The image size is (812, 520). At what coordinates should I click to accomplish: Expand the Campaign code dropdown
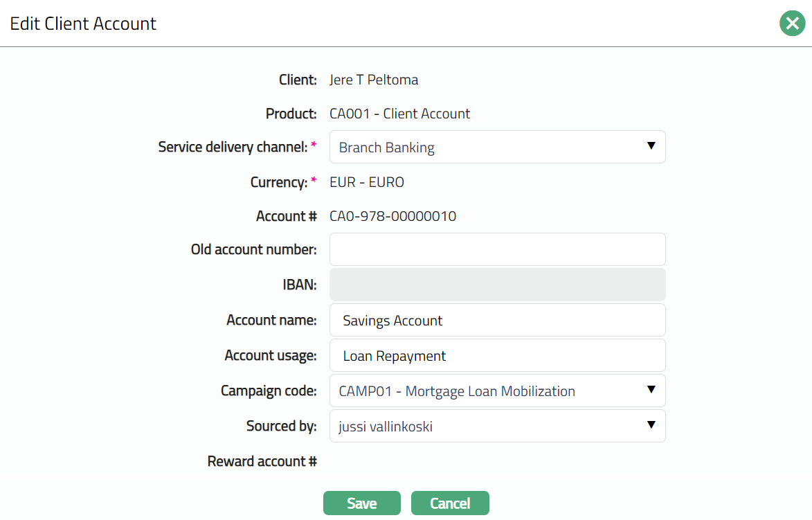497,391
